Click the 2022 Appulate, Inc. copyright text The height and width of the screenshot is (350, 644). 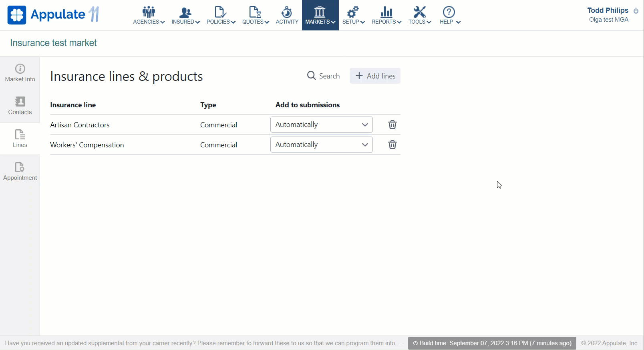610,343
